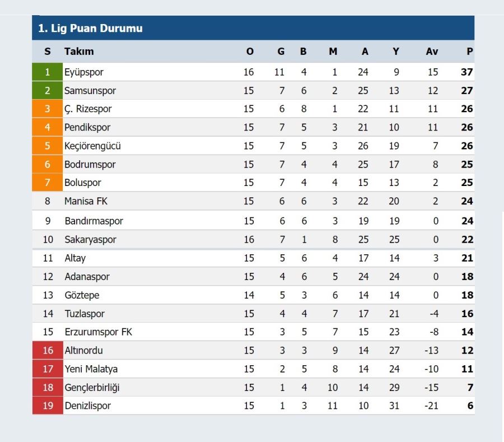
Task: Click the Eyüpspor team name
Action: (x=83, y=72)
